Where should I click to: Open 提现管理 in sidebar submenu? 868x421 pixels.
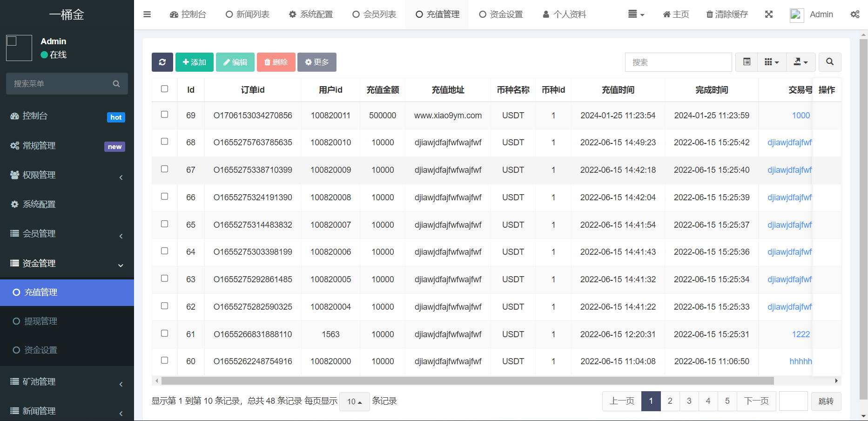point(67,321)
